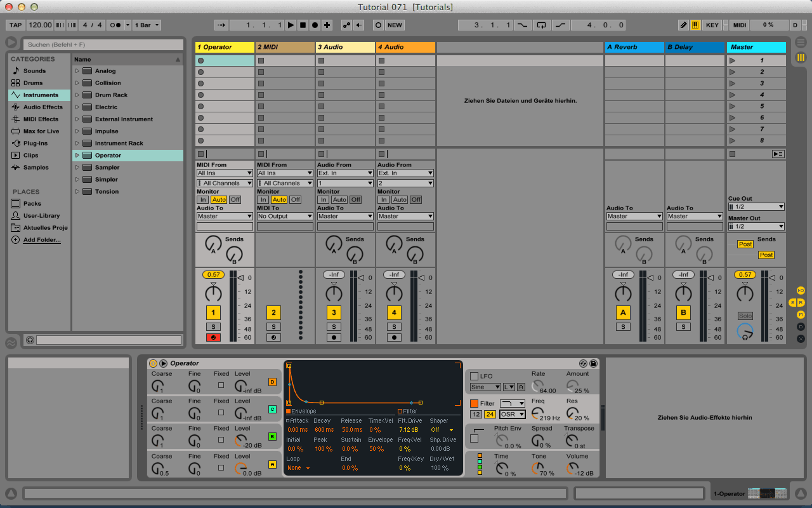Click the Add Folder... link
Viewport: 812px width, 508px height.
tap(42, 239)
